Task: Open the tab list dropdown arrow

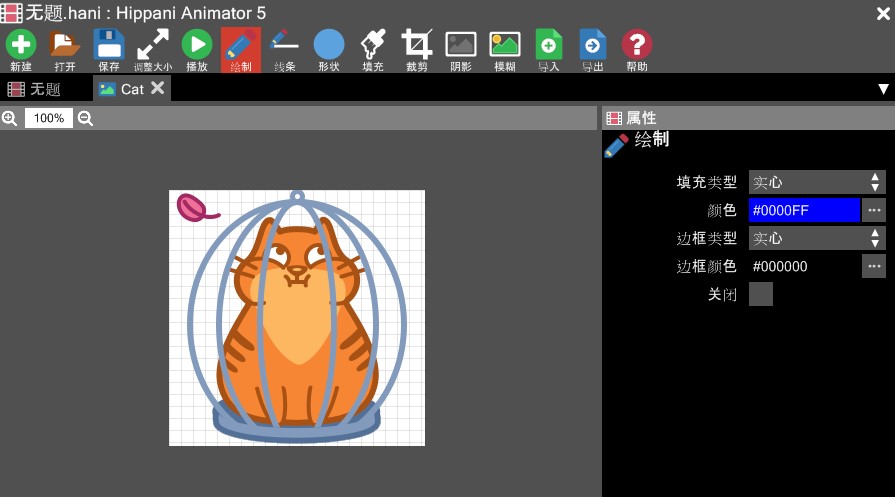Action: (x=883, y=89)
